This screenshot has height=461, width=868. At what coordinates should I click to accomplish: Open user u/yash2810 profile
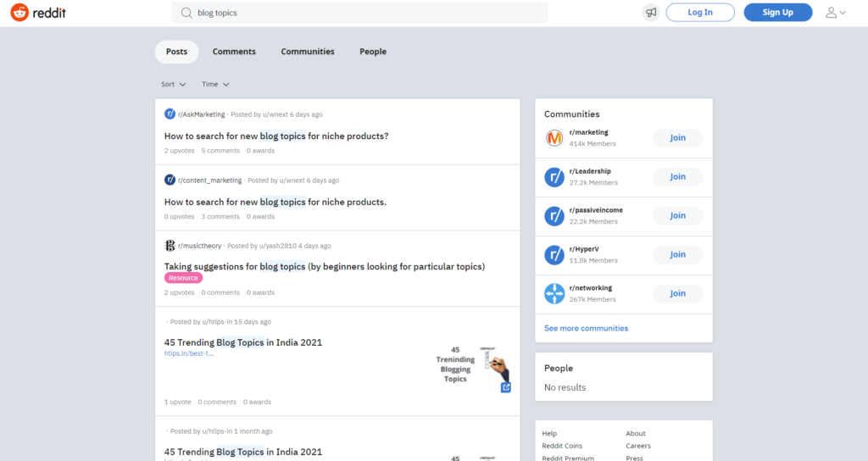278,246
